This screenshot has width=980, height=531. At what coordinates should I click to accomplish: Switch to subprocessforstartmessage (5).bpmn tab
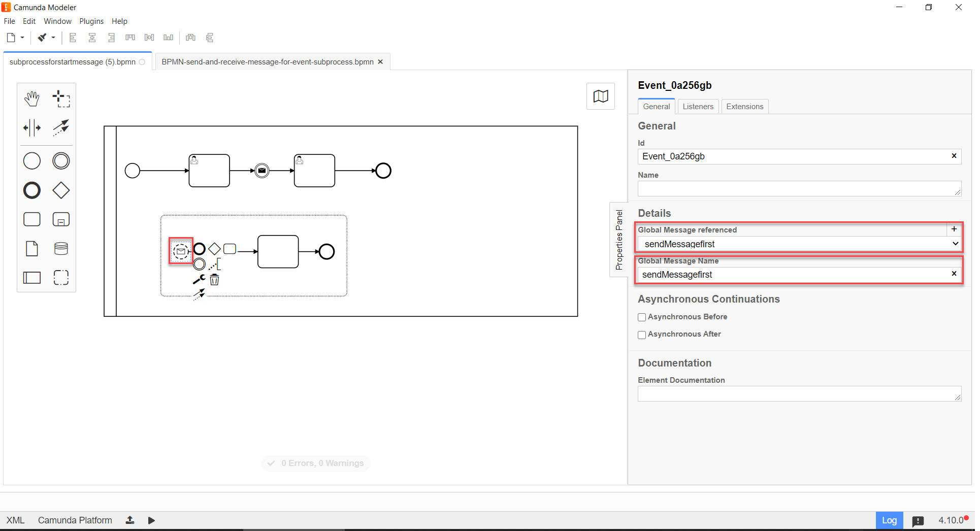(x=73, y=62)
